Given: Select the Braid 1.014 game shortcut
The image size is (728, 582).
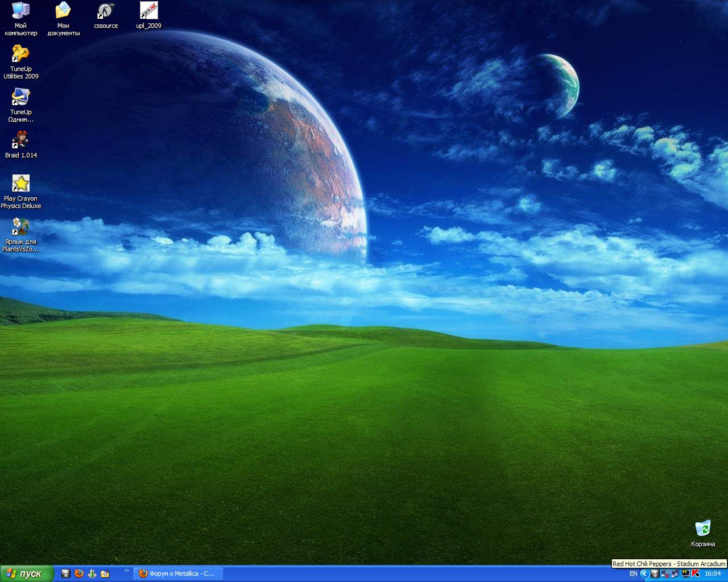Looking at the screenshot, I should point(20,140).
